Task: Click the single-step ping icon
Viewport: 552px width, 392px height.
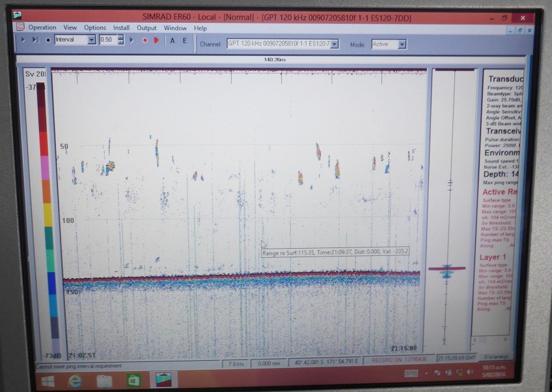Action: pos(34,40)
